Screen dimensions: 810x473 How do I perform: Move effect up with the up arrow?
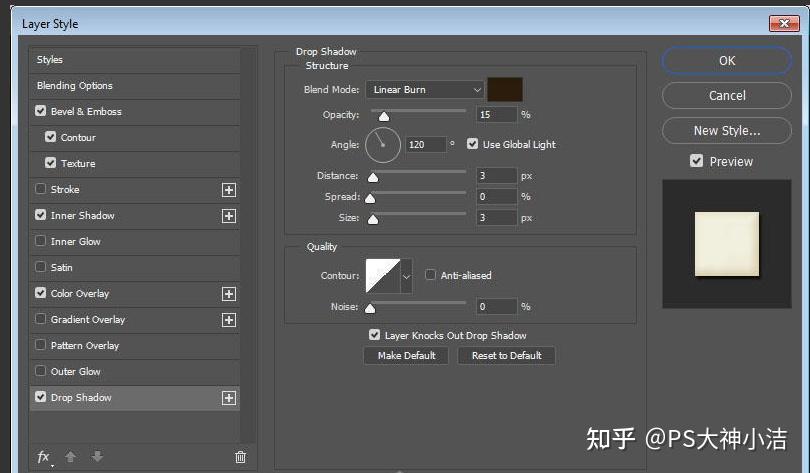(x=70, y=456)
